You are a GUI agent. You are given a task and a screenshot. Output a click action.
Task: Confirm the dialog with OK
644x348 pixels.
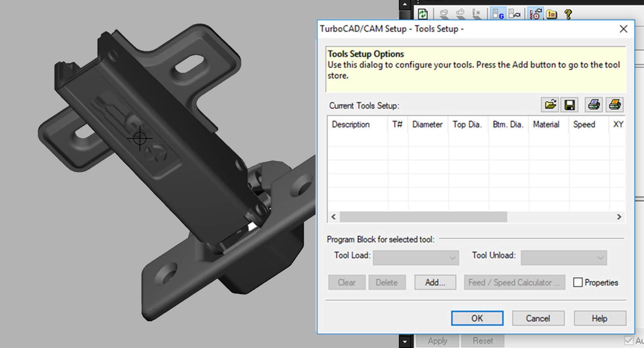click(x=477, y=318)
